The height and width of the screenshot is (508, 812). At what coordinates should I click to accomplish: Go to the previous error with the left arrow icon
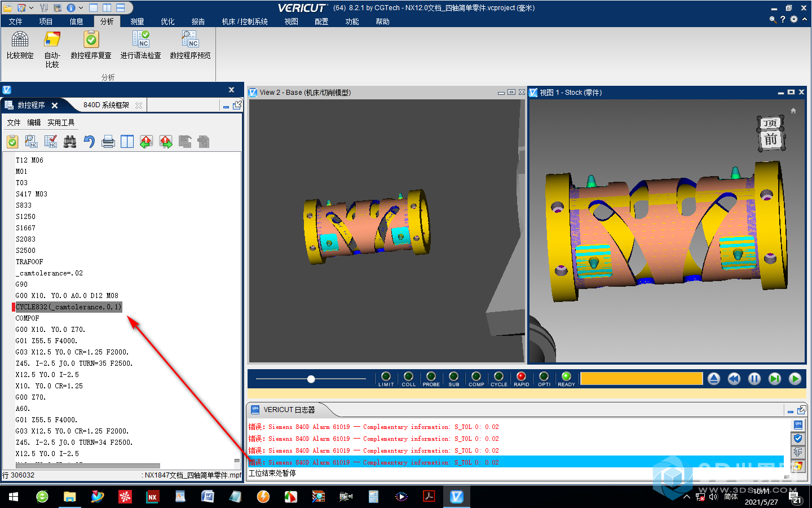coord(147,142)
